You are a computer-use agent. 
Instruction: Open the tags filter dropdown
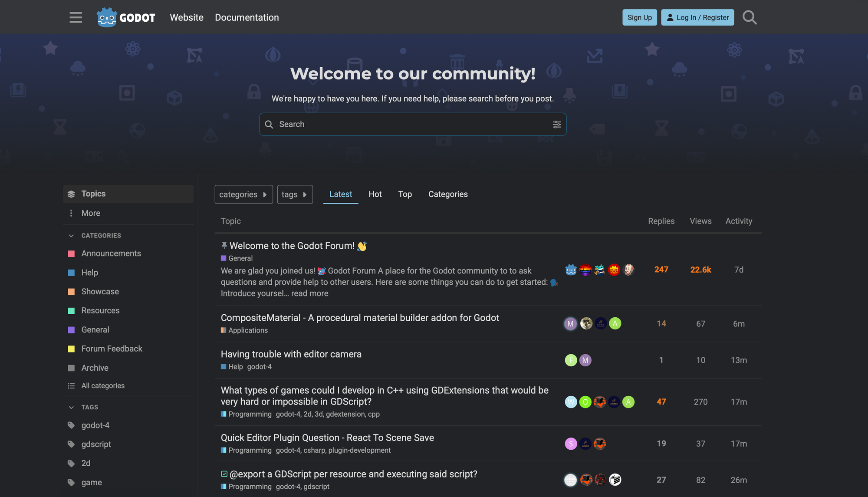coord(295,194)
